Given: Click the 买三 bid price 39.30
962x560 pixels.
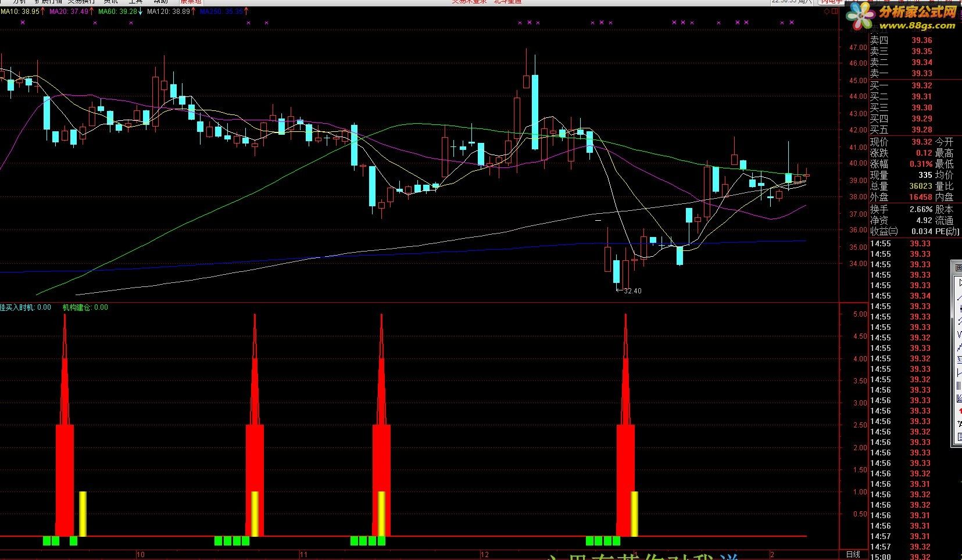Looking at the screenshot, I should [x=922, y=107].
